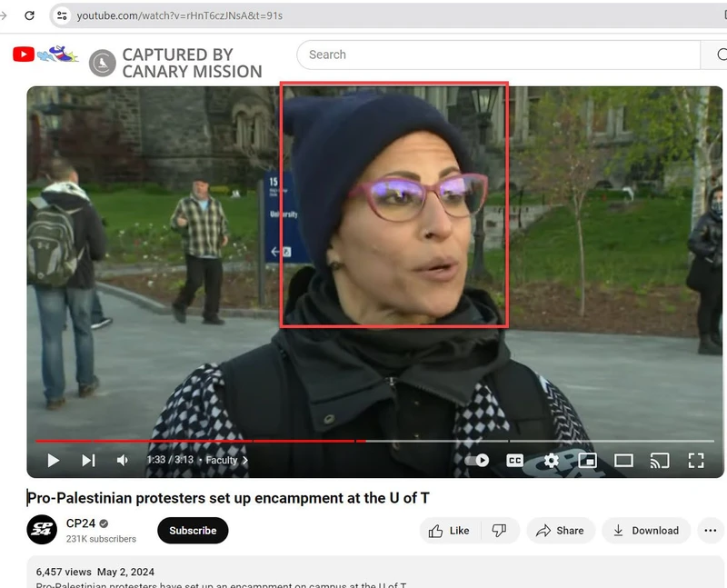Image resolution: width=727 pixels, height=588 pixels.
Task: Enter fullscreen mode
Action: tap(697, 460)
